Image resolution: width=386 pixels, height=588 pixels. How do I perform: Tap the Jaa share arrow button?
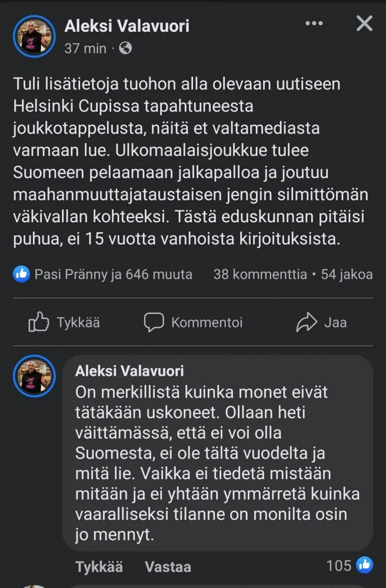322,322
